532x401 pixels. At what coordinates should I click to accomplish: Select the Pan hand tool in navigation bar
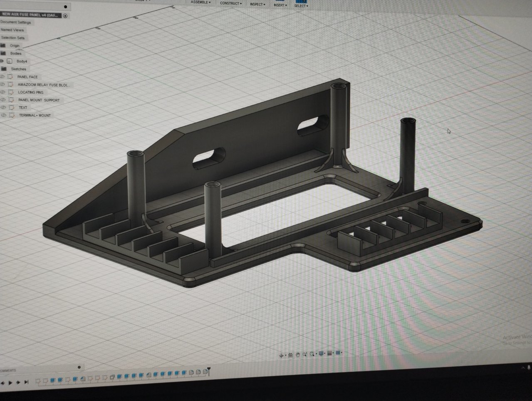coord(298,355)
